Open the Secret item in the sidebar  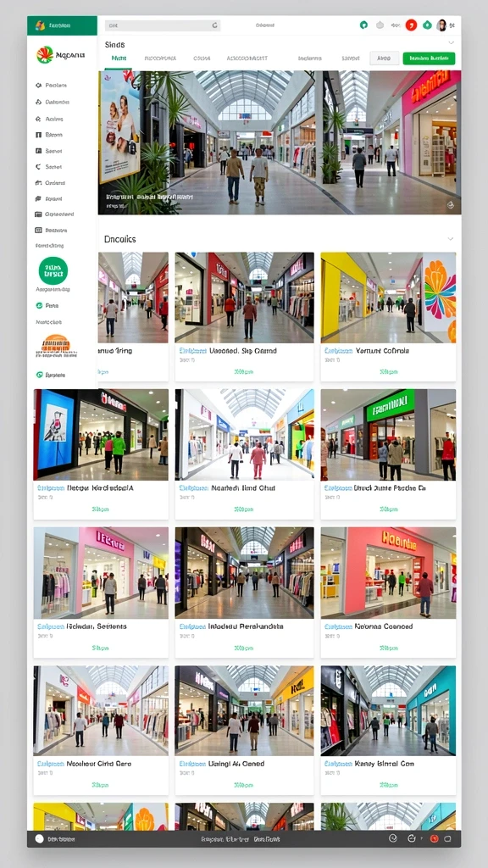coord(48,151)
